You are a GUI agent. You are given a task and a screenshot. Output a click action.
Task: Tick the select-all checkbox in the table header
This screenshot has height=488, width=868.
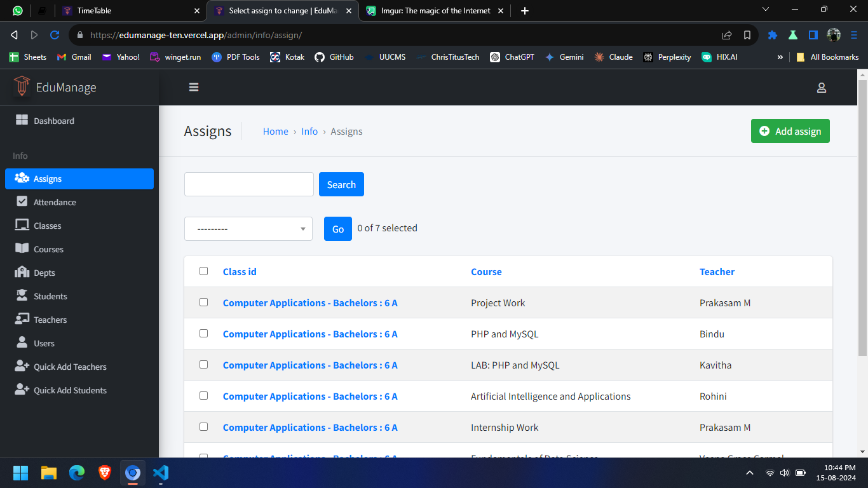pyautogui.click(x=203, y=271)
